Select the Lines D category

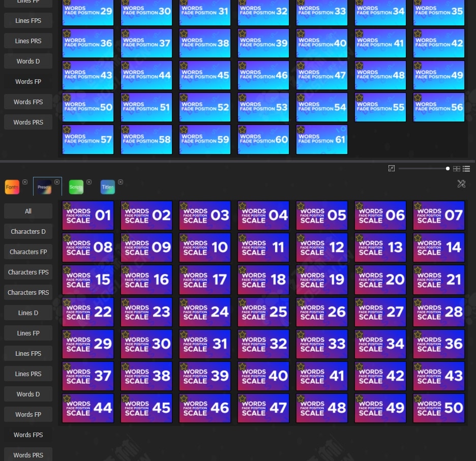tap(28, 313)
